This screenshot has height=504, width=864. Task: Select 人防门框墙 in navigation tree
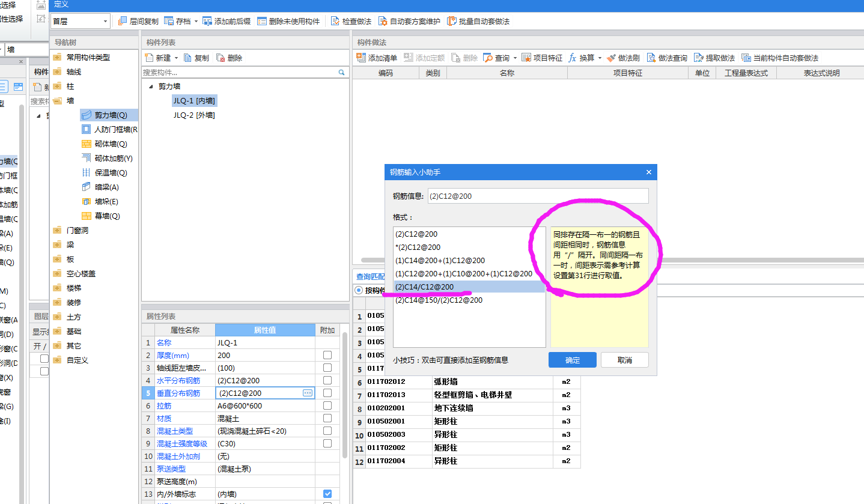109,129
